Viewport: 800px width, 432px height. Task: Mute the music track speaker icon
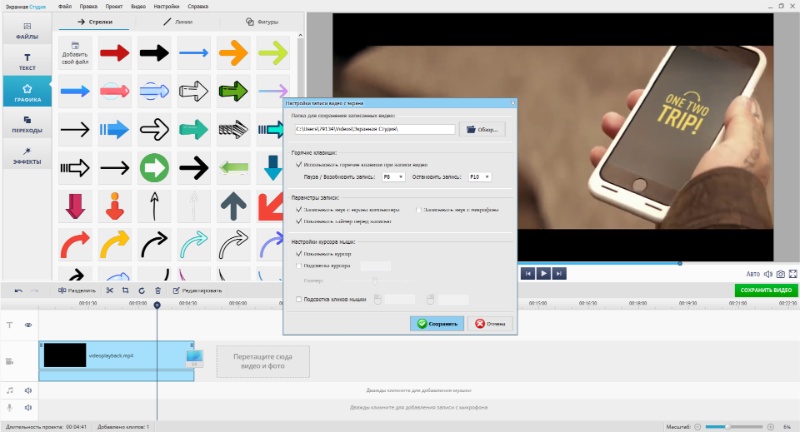tap(28, 390)
